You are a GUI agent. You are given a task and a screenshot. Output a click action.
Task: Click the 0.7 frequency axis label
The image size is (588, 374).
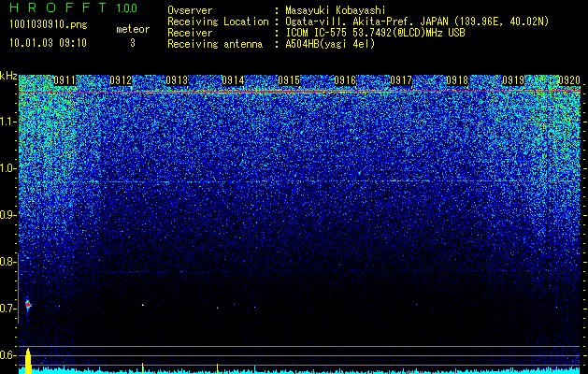pyautogui.click(x=8, y=309)
